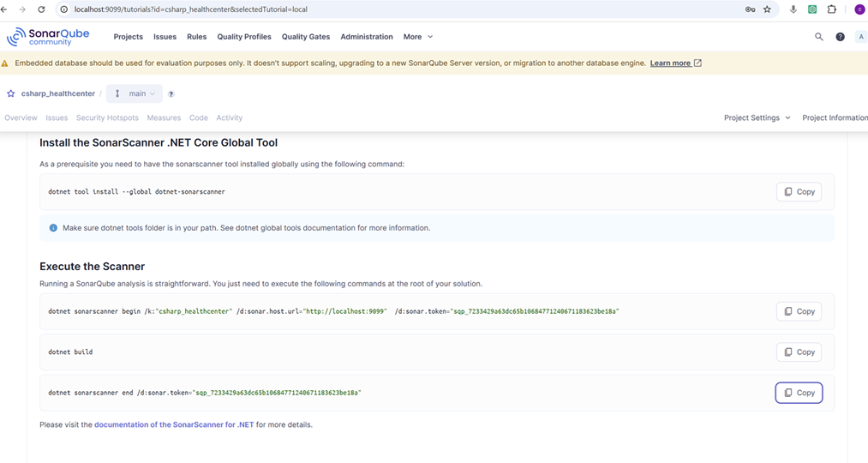Click 'Install the SonarScanner .NET Core Global Tool' heading
Image resolution: width=868 pixels, height=463 pixels.
point(159,143)
